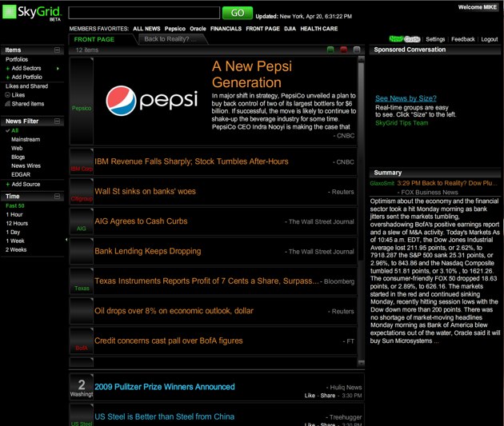The image size is (504, 426).
Task: Click the Likes smiley icon
Action: (8, 94)
